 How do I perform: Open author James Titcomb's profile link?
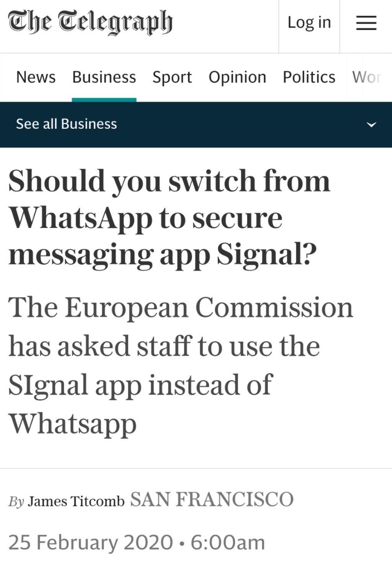tap(76, 501)
